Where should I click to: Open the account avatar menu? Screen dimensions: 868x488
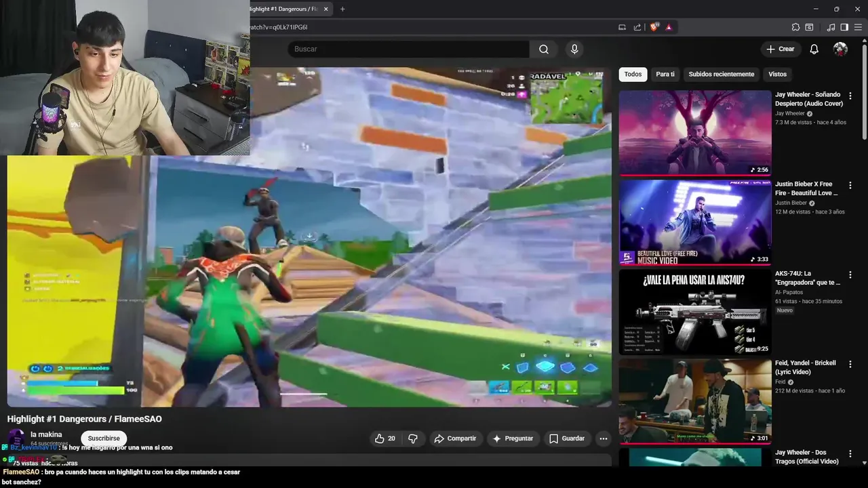[x=840, y=49]
